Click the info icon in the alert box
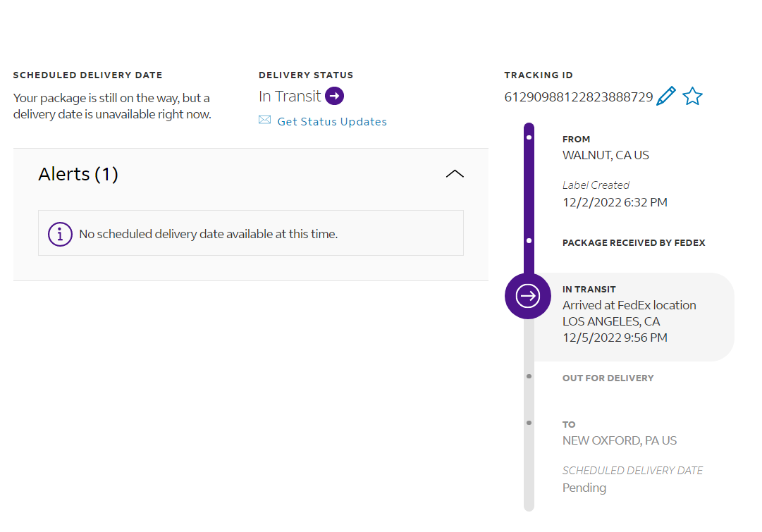Viewport: 762px width, 532px height. coord(61,234)
